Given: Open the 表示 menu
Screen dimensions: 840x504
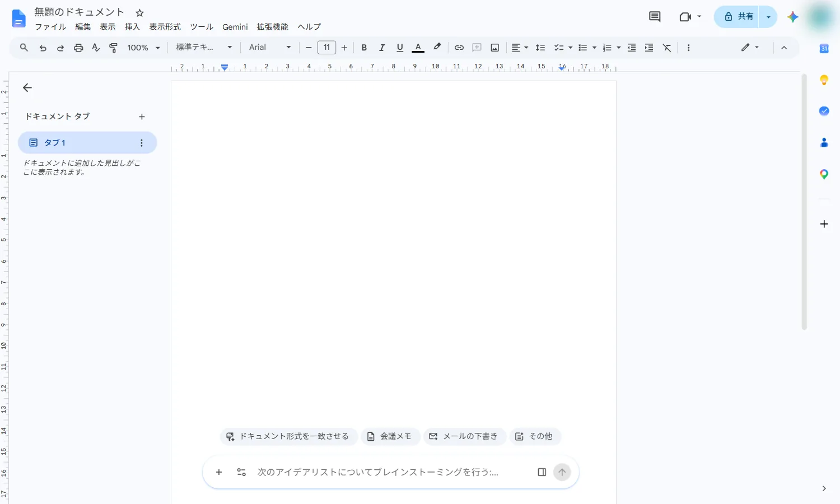Looking at the screenshot, I should [108, 27].
